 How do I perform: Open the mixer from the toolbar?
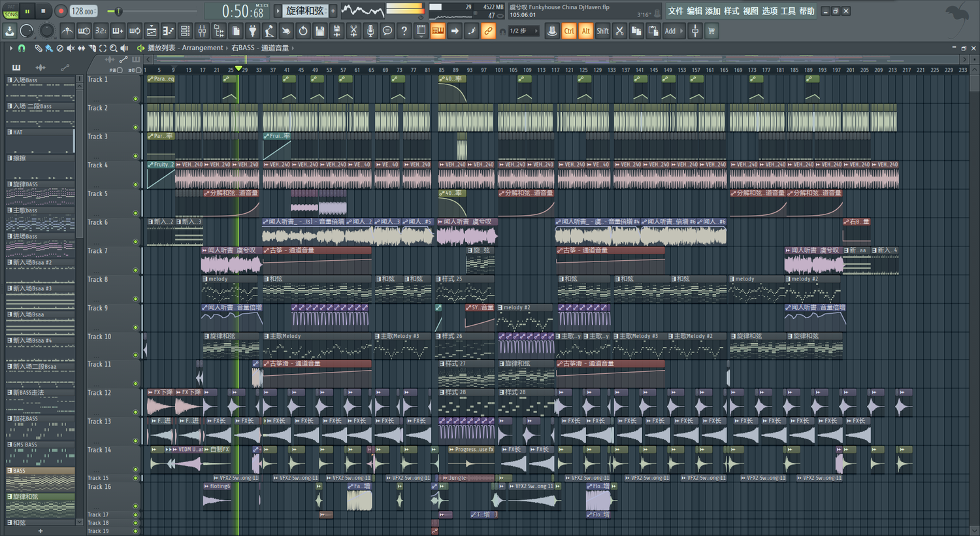(202, 31)
